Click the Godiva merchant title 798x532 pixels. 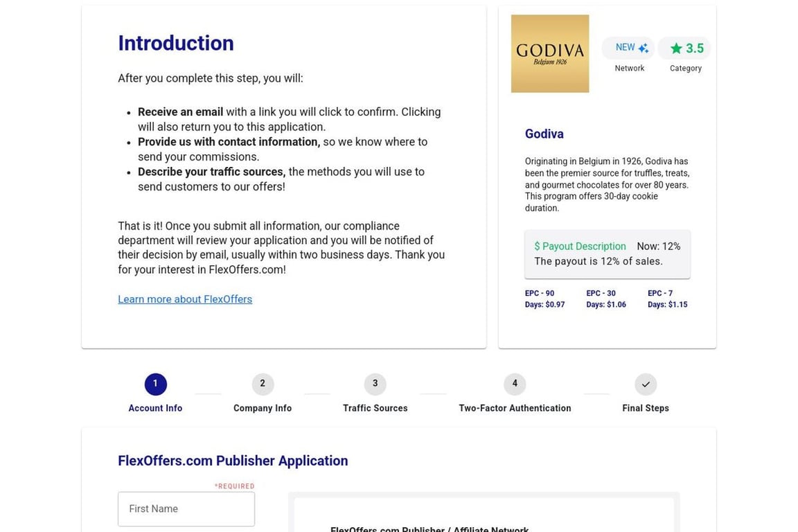click(544, 134)
